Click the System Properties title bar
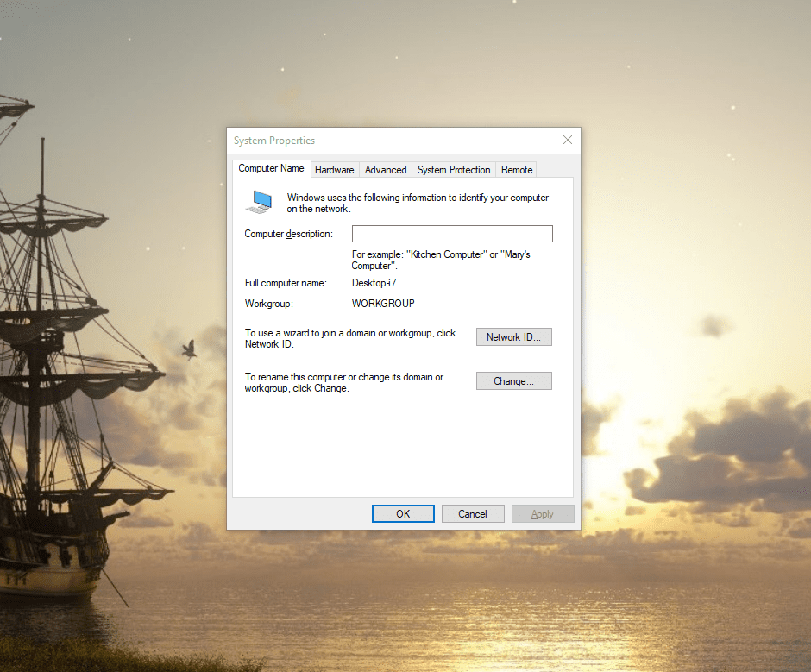The height and width of the screenshot is (672, 811). tap(388, 141)
